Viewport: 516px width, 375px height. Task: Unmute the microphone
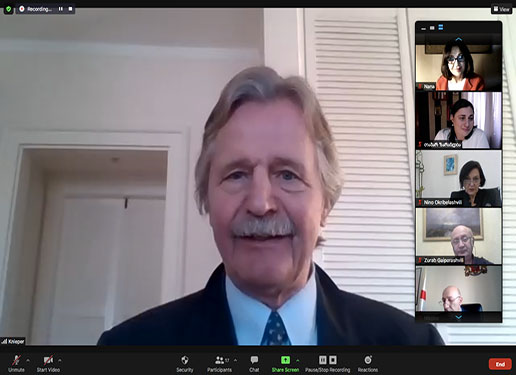tap(16, 364)
